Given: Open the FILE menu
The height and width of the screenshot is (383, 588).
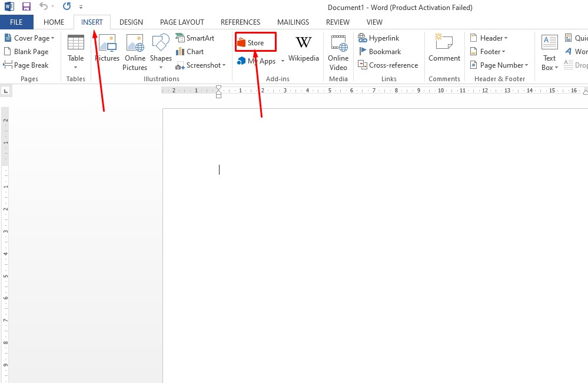Looking at the screenshot, I should pyautogui.click(x=16, y=22).
